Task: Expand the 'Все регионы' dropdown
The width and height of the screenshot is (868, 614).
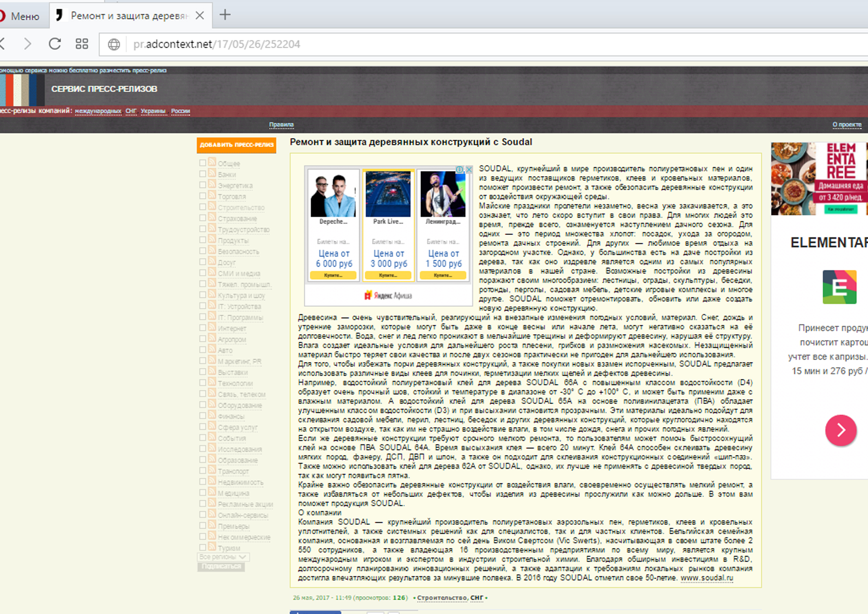Action: point(223,557)
